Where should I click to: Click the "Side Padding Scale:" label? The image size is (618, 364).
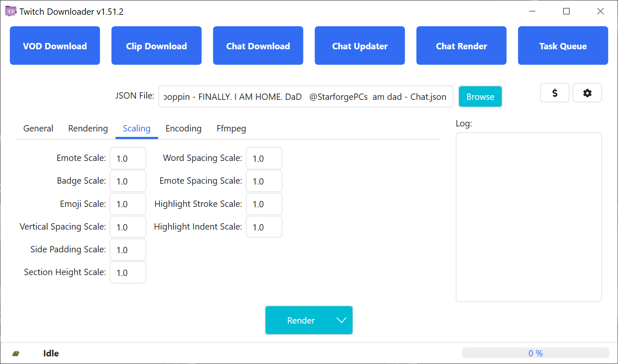pos(68,249)
